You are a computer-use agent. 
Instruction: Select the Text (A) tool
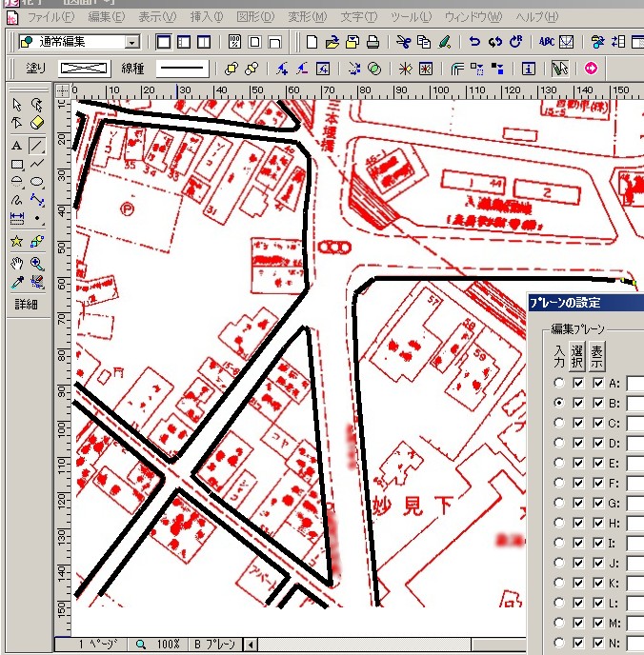(x=17, y=146)
